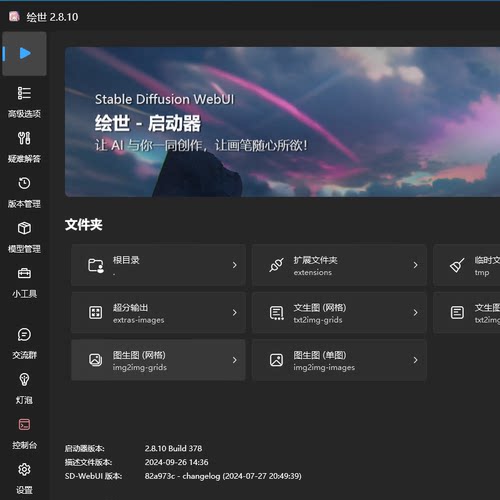
Task: Expand chevron on 图生图 (单图) card
Action: click(415, 360)
